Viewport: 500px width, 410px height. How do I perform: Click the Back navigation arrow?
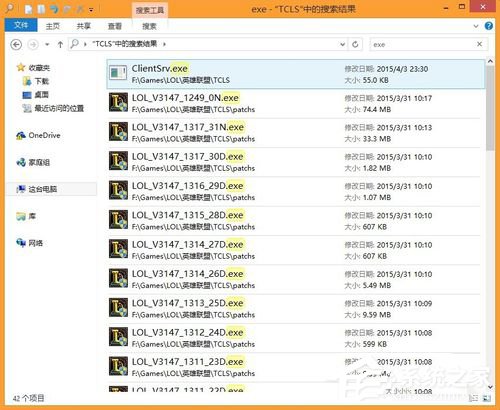pyautogui.click(x=16, y=44)
